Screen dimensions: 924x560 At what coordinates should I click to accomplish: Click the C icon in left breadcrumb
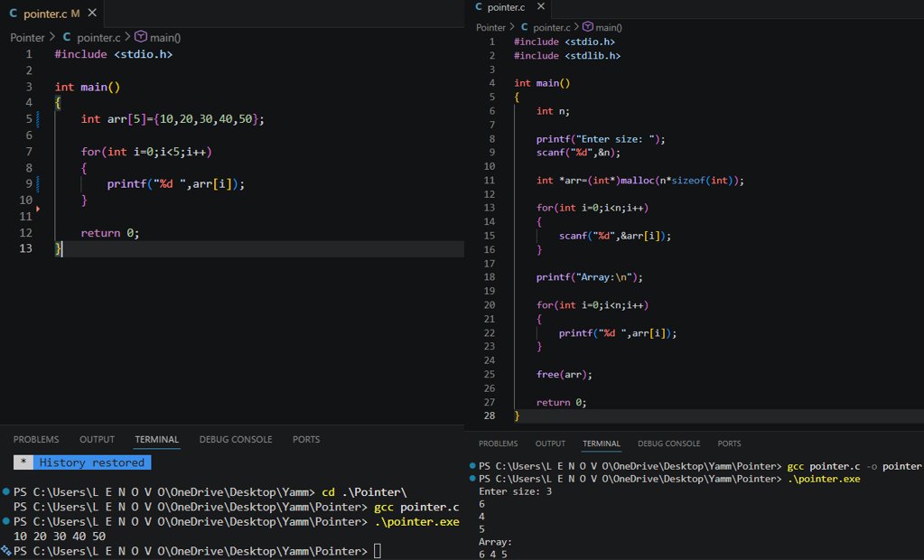click(x=67, y=36)
